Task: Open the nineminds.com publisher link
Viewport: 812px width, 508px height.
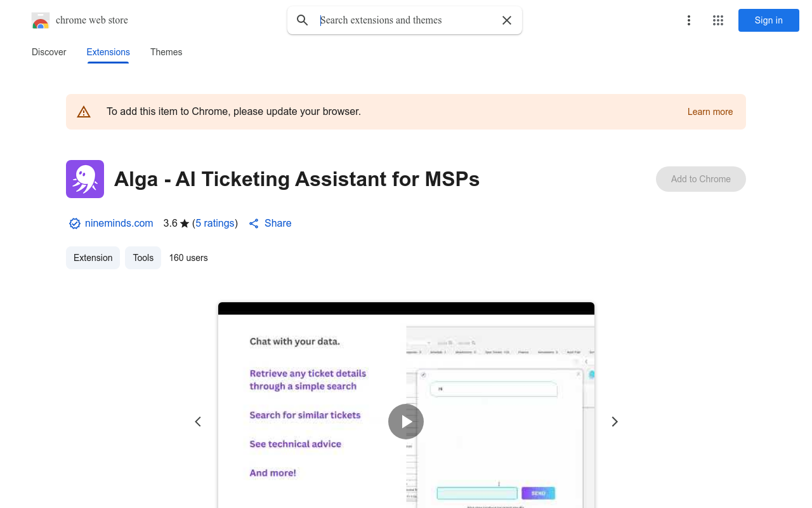Action: [x=119, y=224]
